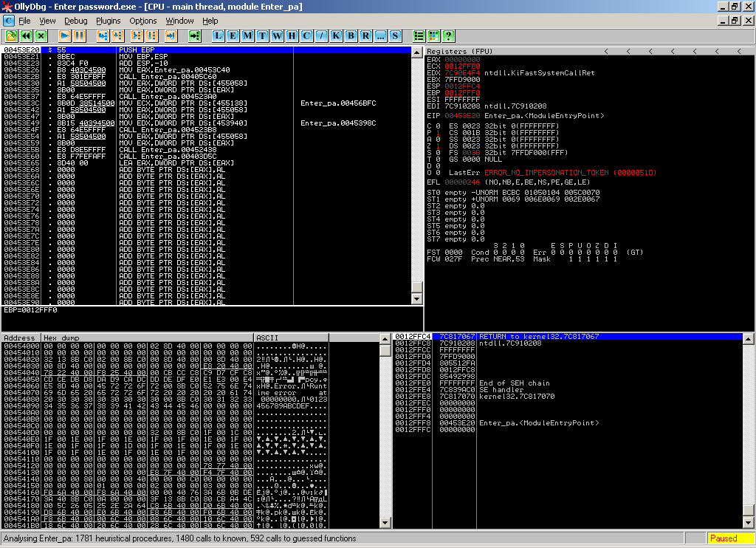Click the ASCII column header in dump

(291, 338)
